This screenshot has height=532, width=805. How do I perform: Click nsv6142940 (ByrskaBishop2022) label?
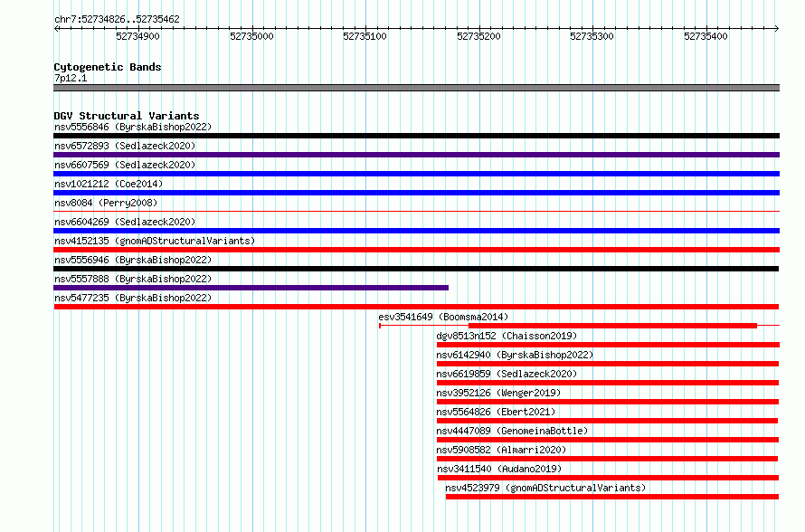[x=515, y=355]
